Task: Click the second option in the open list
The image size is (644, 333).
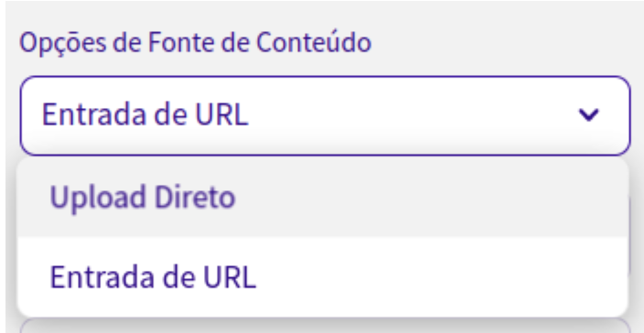Action: pos(323,277)
